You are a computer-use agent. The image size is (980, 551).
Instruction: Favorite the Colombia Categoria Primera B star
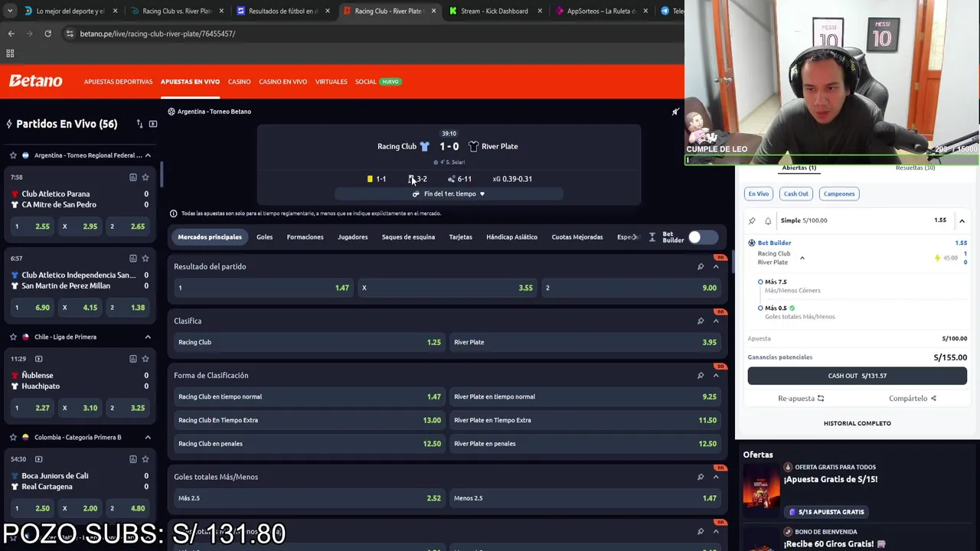click(x=13, y=437)
